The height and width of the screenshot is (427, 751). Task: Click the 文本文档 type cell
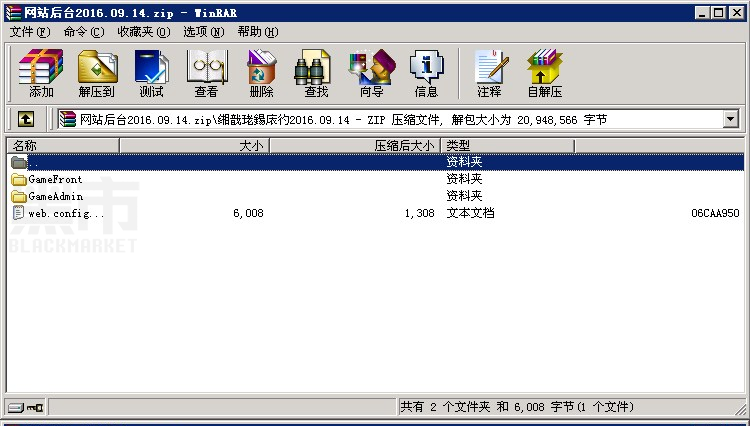click(x=470, y=213)
